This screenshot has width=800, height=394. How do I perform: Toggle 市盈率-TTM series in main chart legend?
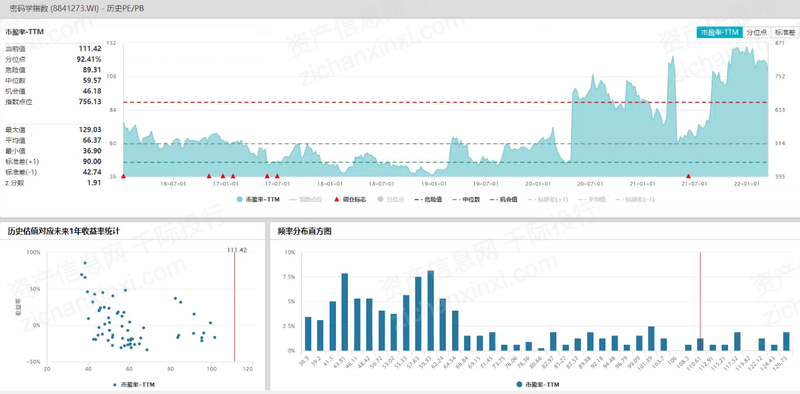pyautogui.click(x=259, y=200)
